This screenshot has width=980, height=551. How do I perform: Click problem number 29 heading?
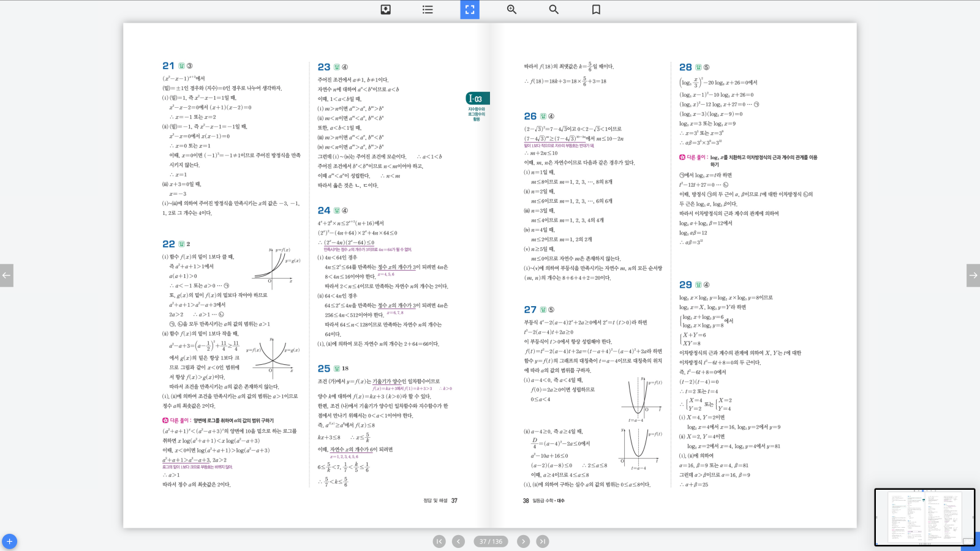pyautogui.click(x=685, y=285)
